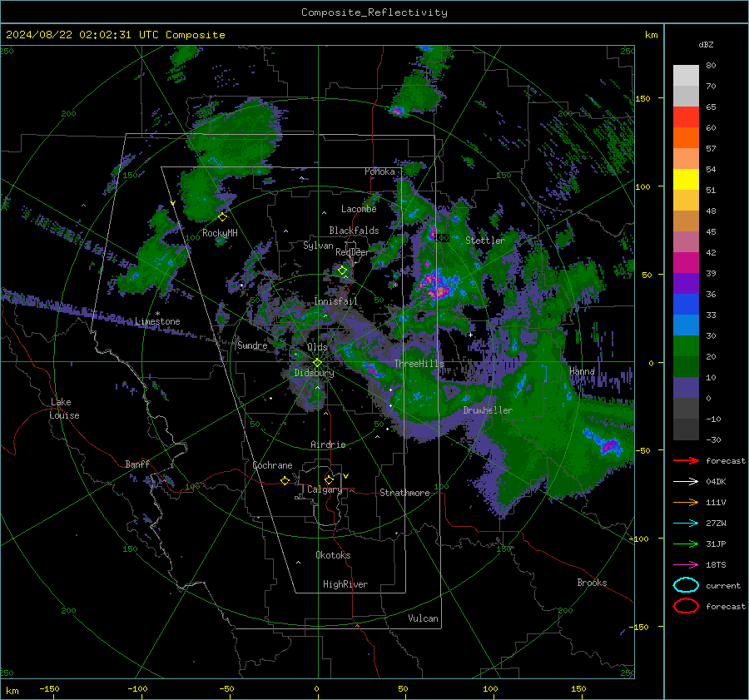Click the Vulcan city label
Image resolution: width=749 pixels, height=700 pixels.
pos(423,618)
